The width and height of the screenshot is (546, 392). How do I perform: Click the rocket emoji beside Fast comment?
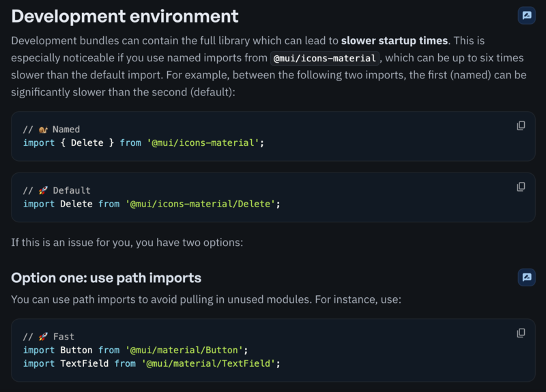(x=42, y=337)
